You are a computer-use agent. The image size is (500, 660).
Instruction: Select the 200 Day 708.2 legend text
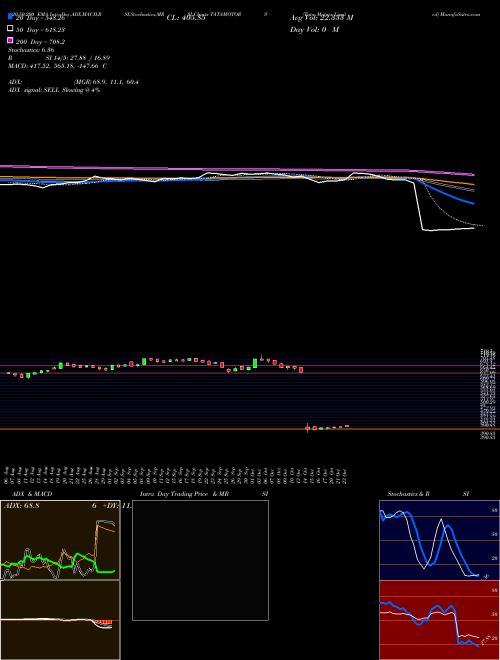pos(40,42)
